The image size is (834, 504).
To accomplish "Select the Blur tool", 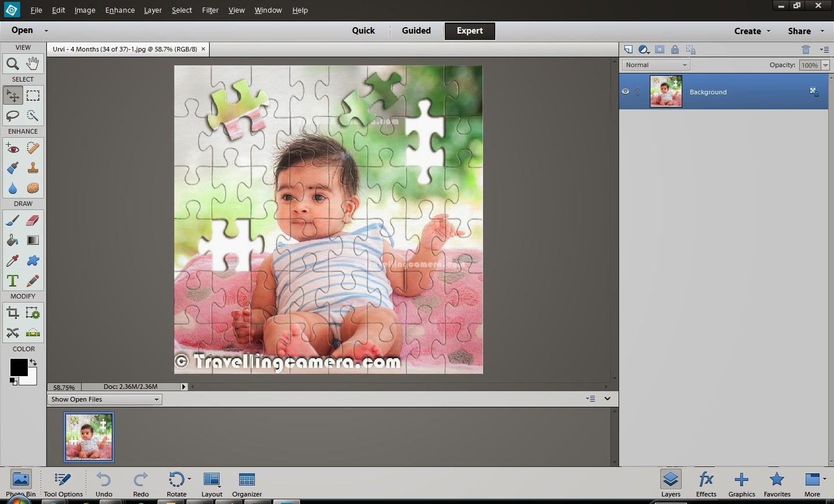I will coord(12,189).
